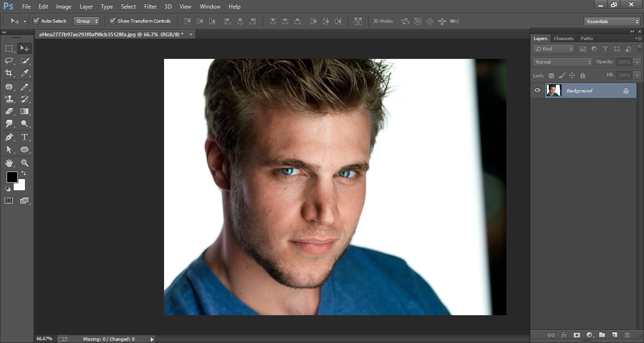This screenshot has width=644, height=343.
Task: Create a new layer
Action: [x=614, y=335]
